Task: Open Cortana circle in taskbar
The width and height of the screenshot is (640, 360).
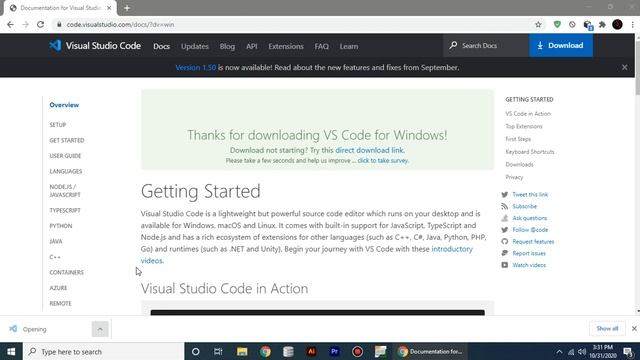Action: click(x=196, y=351)
